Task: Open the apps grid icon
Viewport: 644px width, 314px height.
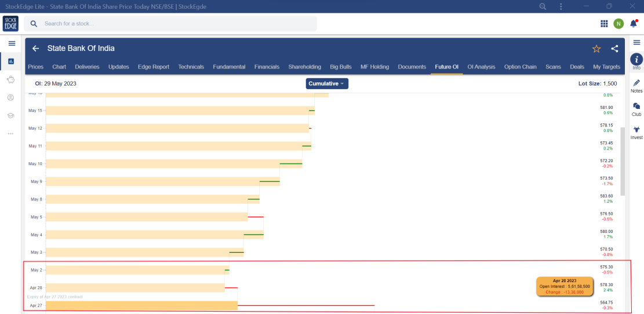Action: pyautogui.click(x=604, y=24)
